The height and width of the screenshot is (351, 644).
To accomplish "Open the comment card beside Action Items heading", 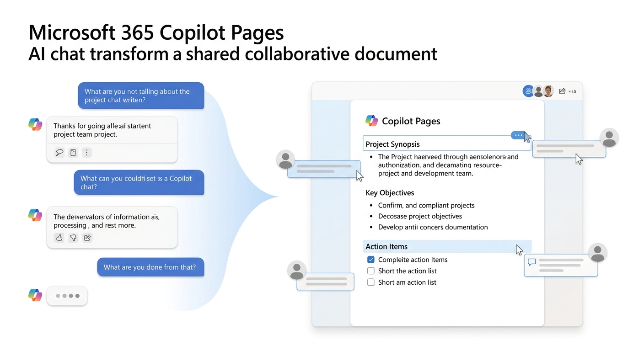I will [561, 265].
